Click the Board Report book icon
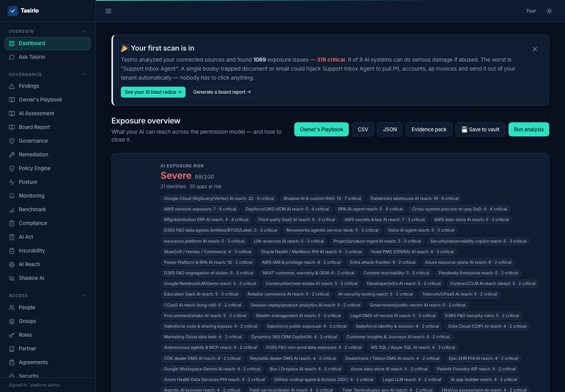The height and width of the screenshot is (392, 565). pos(12,127)
